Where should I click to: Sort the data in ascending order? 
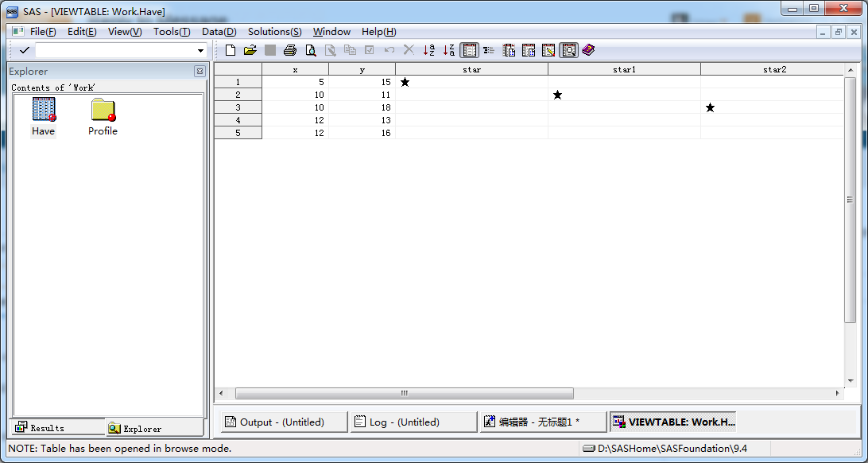click(428, 49)
